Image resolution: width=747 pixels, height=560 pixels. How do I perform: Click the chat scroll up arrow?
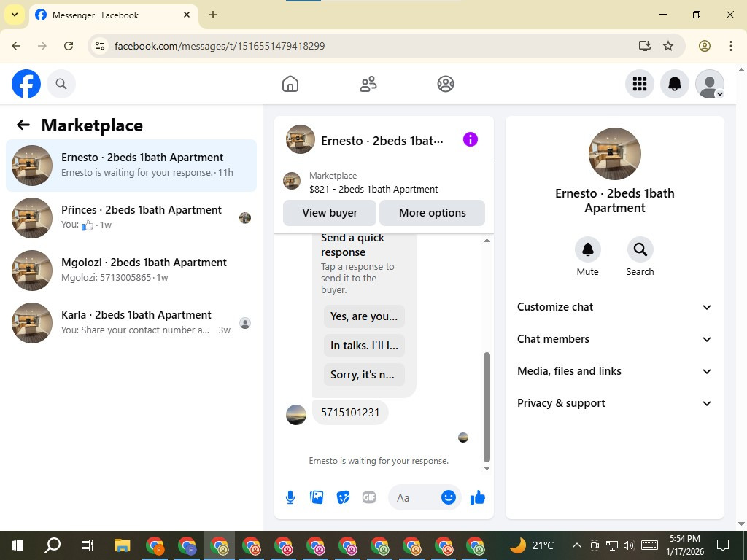point(487,241)
